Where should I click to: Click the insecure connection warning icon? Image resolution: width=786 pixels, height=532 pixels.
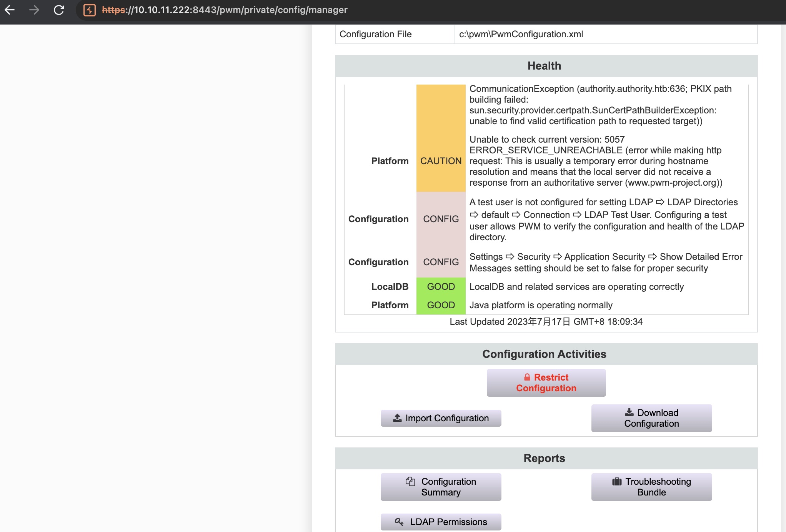90,10
